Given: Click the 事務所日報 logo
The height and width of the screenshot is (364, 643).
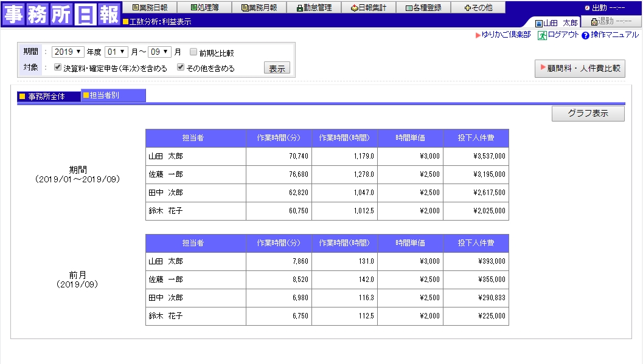Looking at the screenshot, I should click(x=61, y=15).
